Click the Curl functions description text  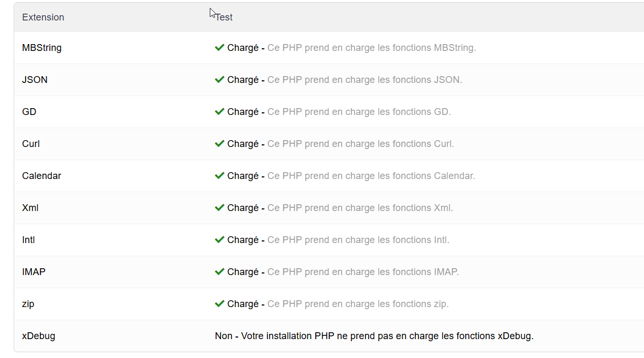[361, 144]
